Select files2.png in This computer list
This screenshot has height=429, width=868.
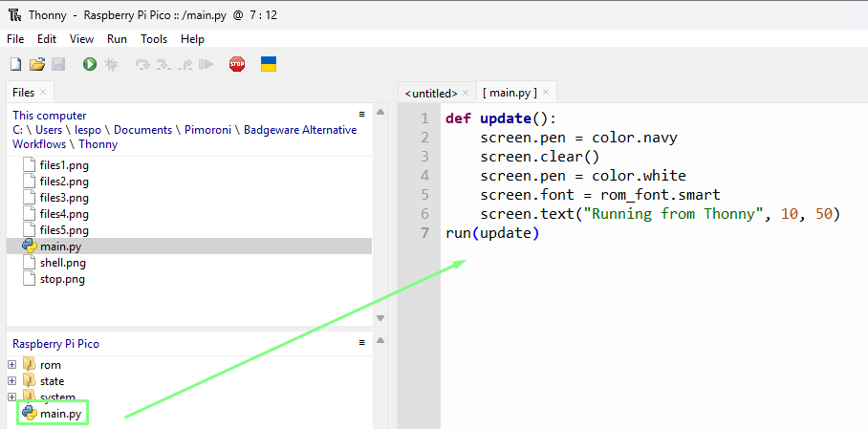(x=64, y=182)
